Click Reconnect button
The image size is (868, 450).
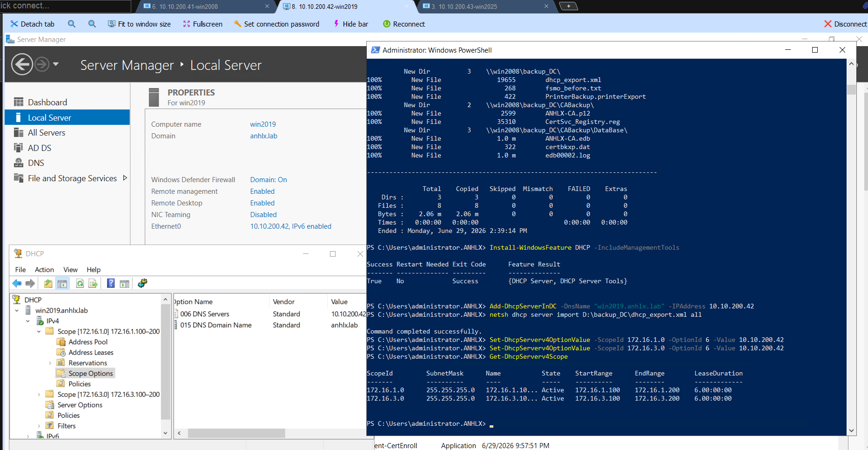point(404,24)
